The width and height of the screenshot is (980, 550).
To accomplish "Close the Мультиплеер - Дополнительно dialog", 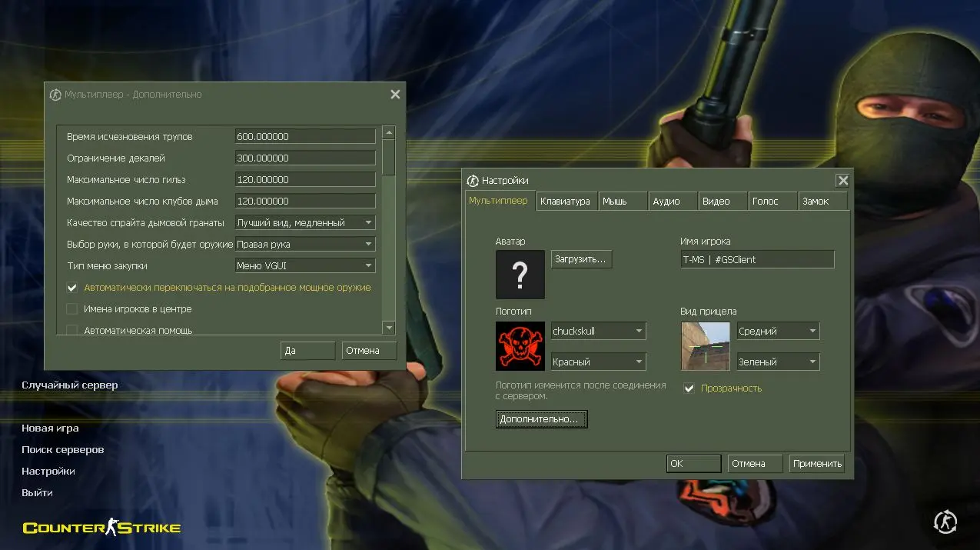I will point(395,95).
